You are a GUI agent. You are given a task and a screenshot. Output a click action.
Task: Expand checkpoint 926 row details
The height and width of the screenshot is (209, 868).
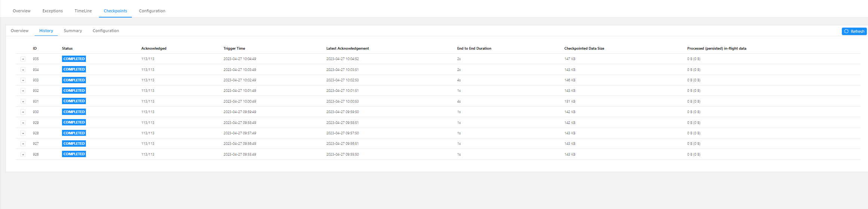(23, 155)
